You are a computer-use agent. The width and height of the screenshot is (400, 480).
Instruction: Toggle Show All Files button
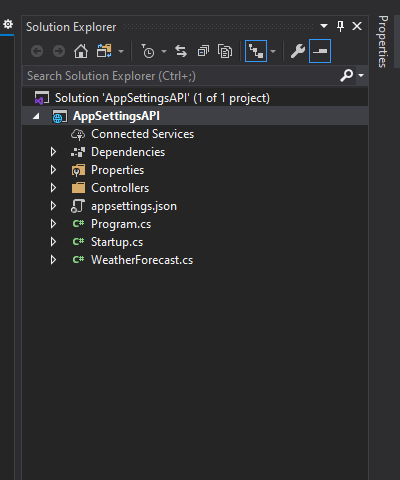(x=225, y=51)
